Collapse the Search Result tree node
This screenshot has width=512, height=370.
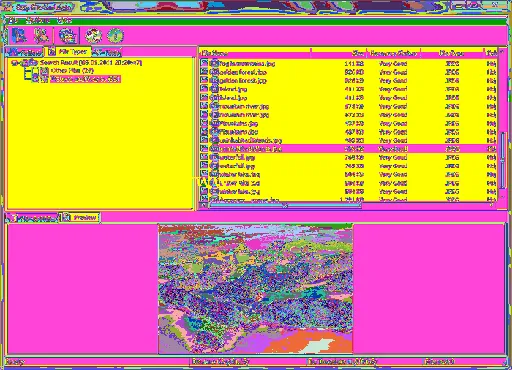14,63
